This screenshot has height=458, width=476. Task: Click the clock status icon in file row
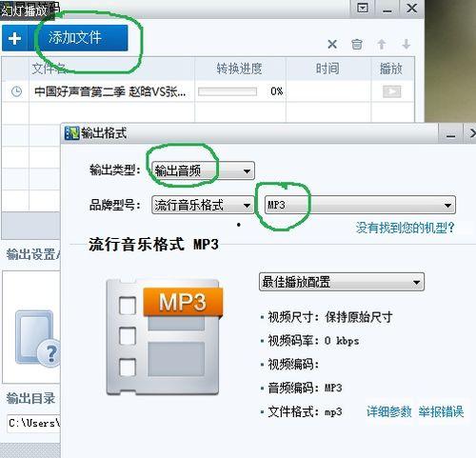click(x=16, y=91)
